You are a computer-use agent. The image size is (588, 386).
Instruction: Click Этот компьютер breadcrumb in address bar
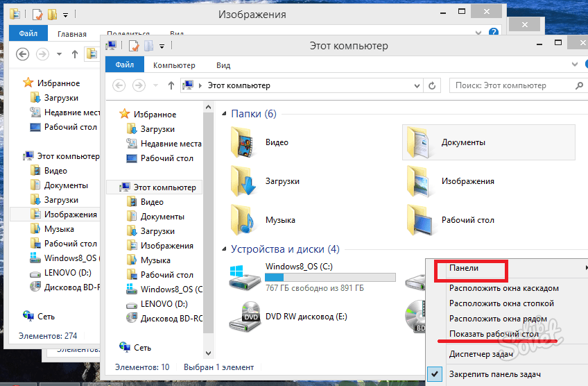239,85
